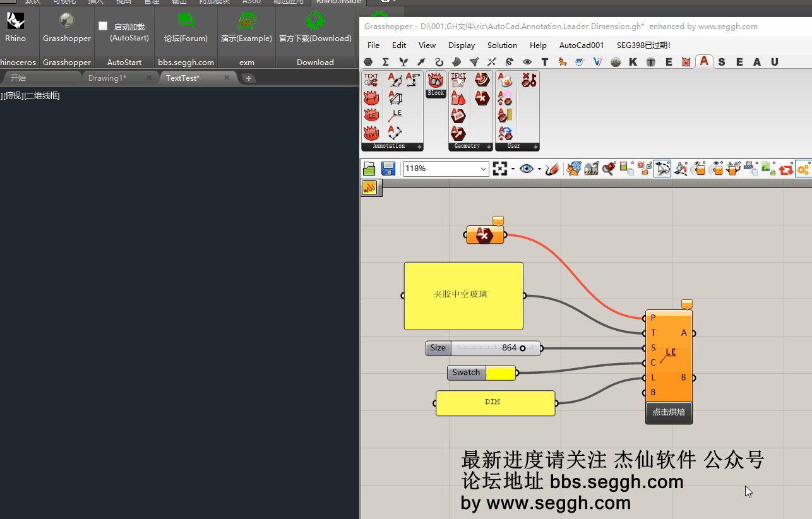Screen dimensions: 812x519
Task: Click the Rhino launch icon in ribbon
Action: (15, 21)
